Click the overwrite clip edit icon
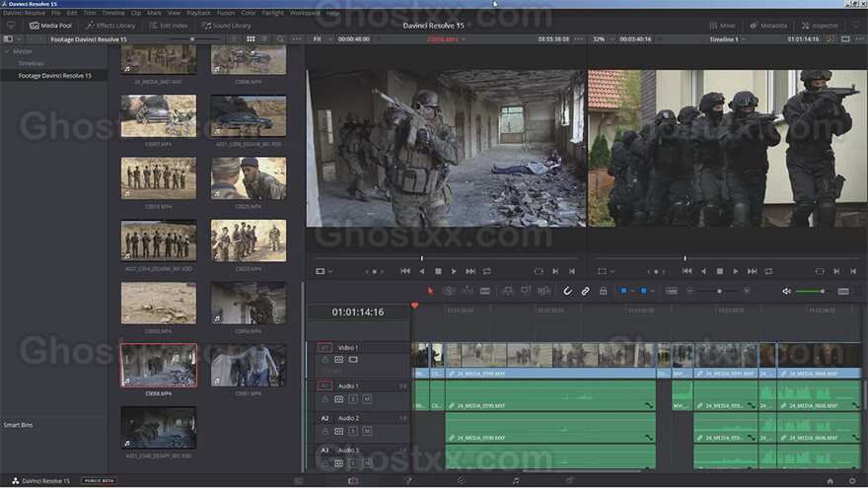Screen dimensions: 868x488 coord(526,291)
